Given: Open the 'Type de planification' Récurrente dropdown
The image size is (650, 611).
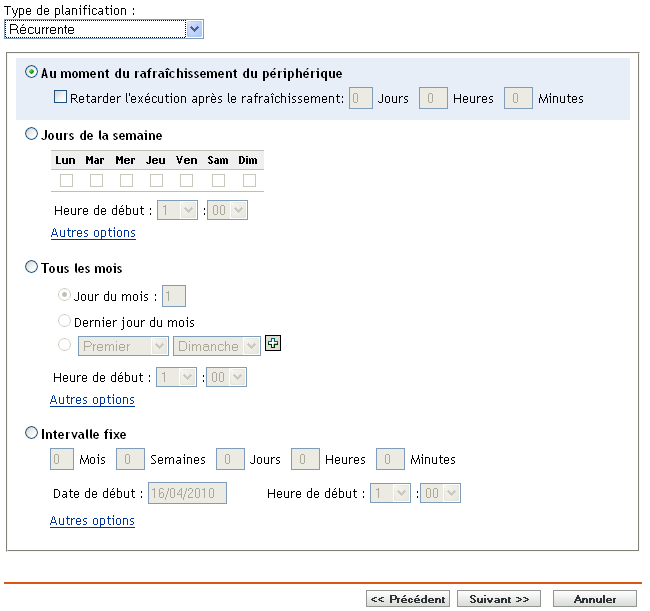Looking at the screenshot, I should click(104, 29).
